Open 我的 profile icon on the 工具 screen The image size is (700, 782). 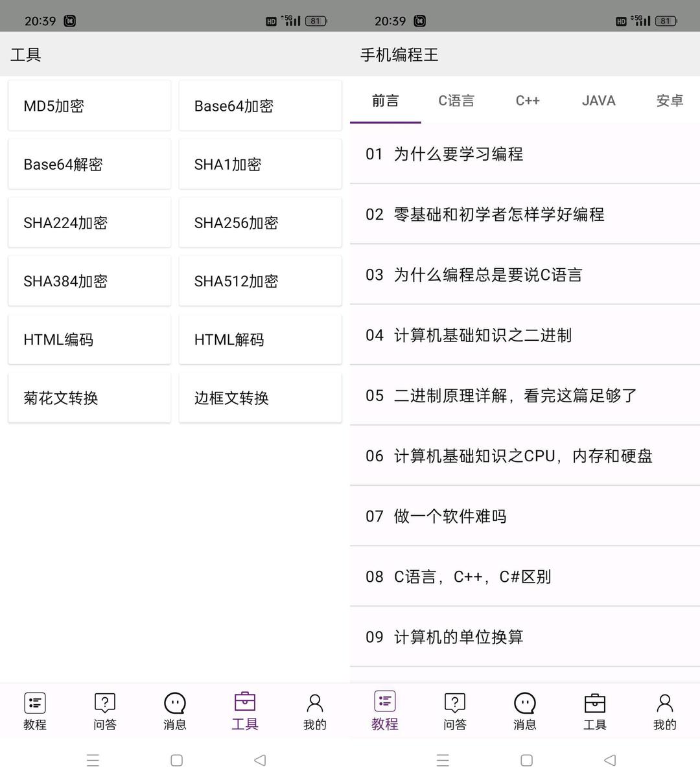pyautogui.click(x=314, y=704)
